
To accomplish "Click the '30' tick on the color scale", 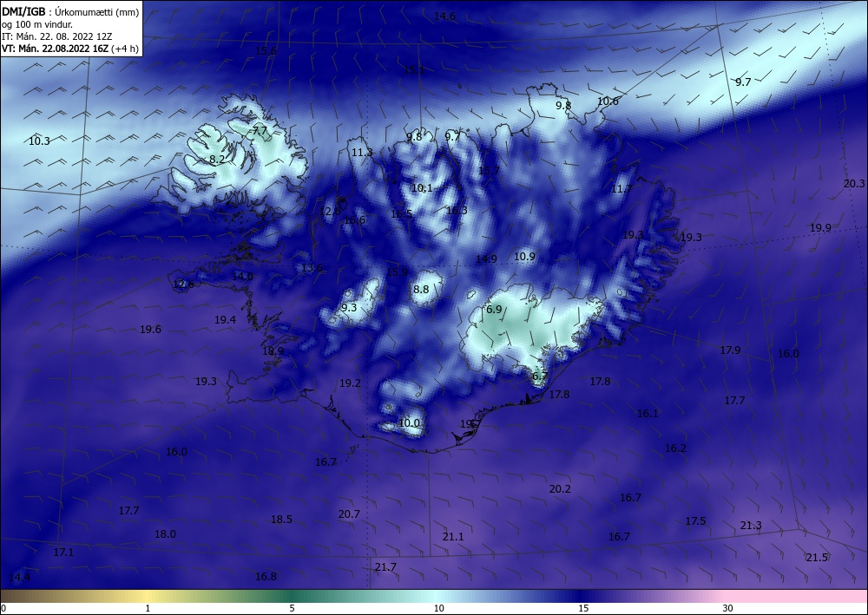I will [x=728, y=609].
